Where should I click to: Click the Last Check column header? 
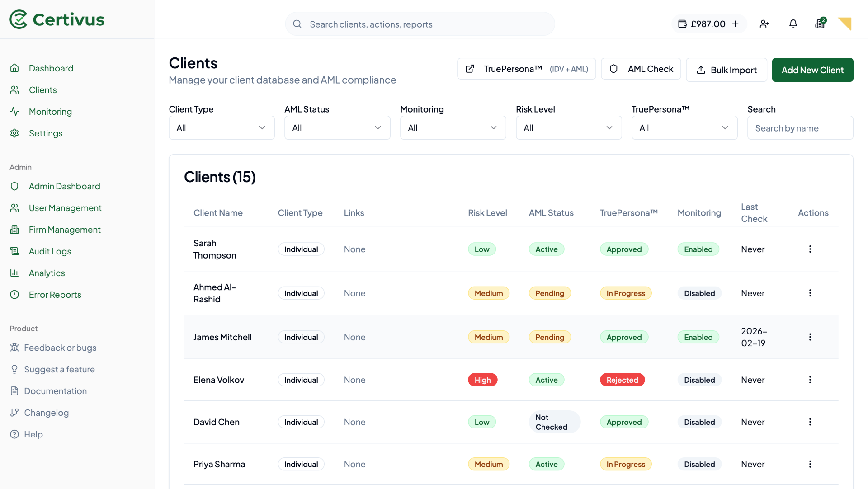click(x=754, y=213)
